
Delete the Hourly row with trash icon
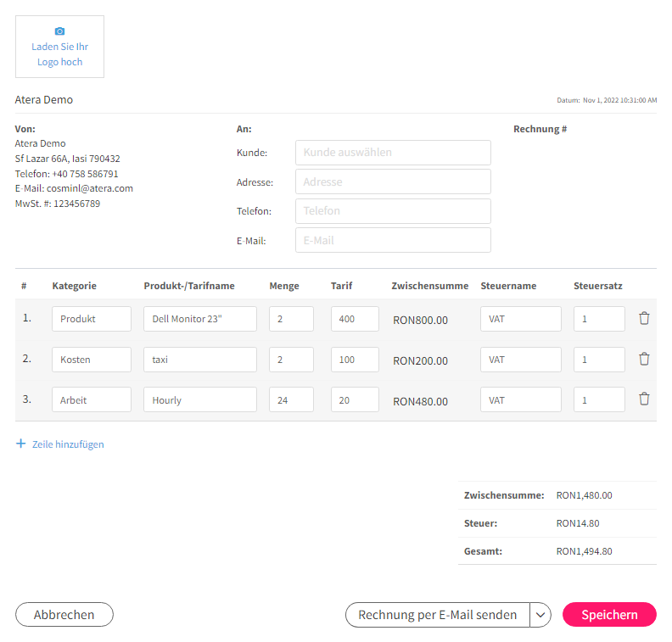point(644,399)
